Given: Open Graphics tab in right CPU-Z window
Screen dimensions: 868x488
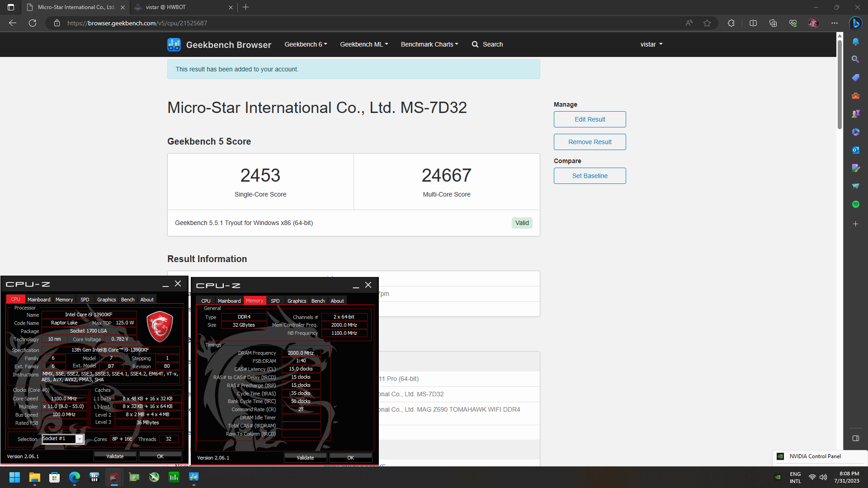Looking at the screenshot, I should coord(297,301).
